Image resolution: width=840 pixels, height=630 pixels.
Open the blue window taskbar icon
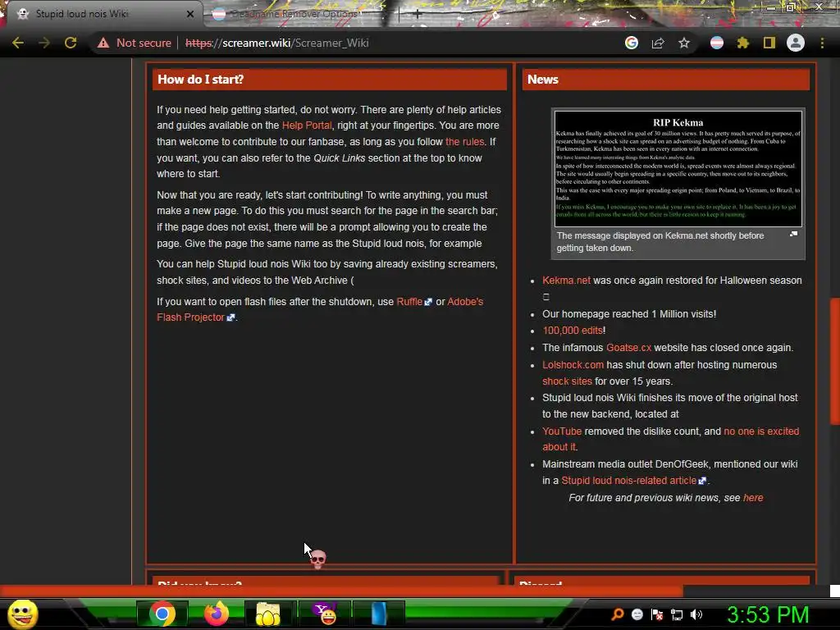(x=379, y=614)
